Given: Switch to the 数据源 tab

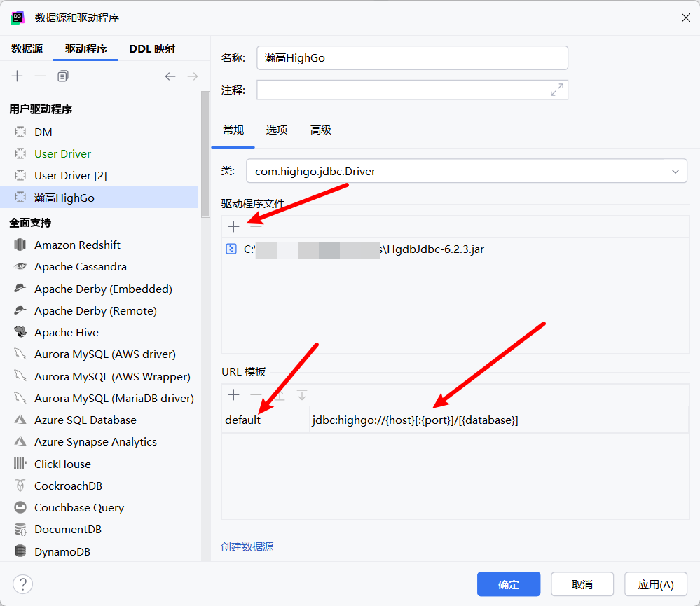Looking at the screenshot, I should coord(27,48).
